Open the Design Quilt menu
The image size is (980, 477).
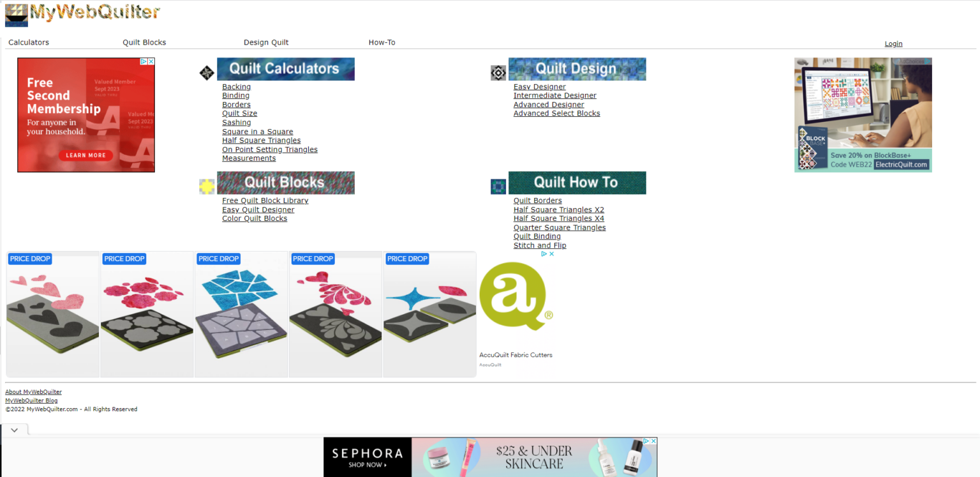click(x=266, y=42)
